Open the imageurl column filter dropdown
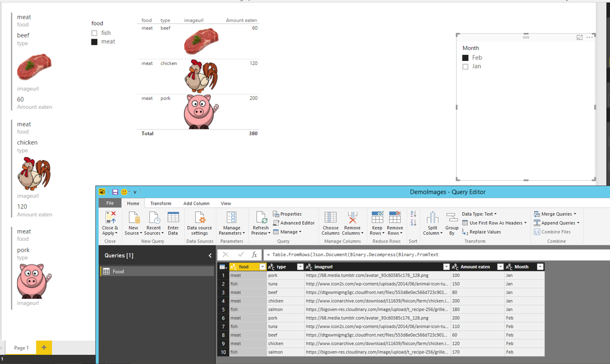Image resolution: width=610 pixels, height=364 pixels. point(446,267)
